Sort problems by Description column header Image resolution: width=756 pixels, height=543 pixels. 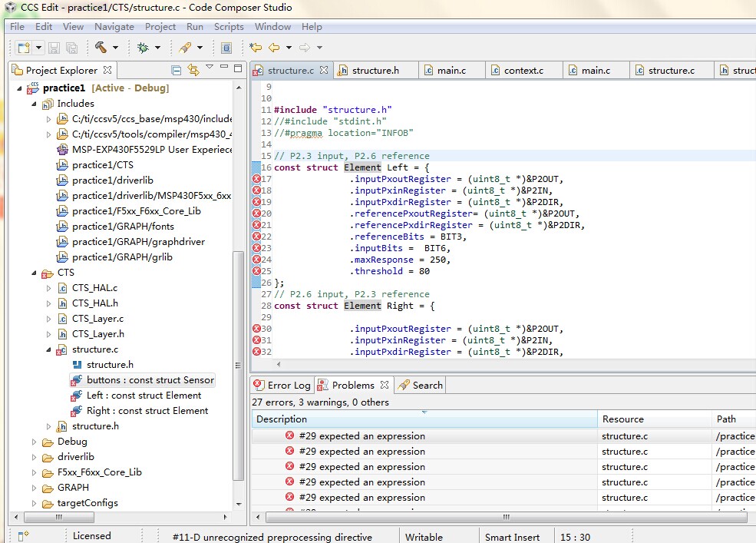pos(424,419)
